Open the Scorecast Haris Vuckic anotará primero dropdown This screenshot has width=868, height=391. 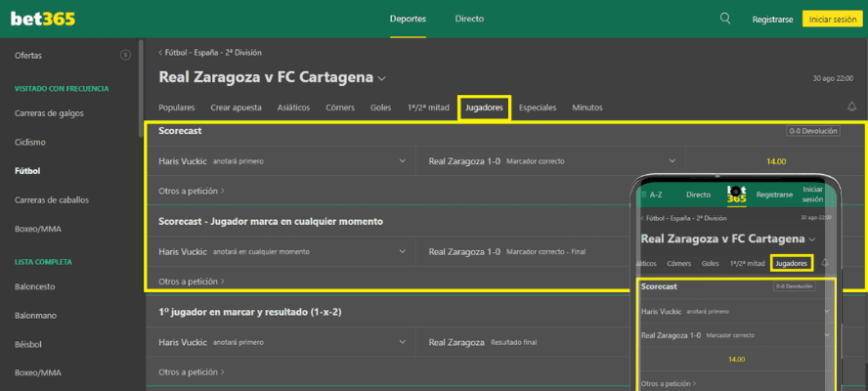click(x=282, y=161)
